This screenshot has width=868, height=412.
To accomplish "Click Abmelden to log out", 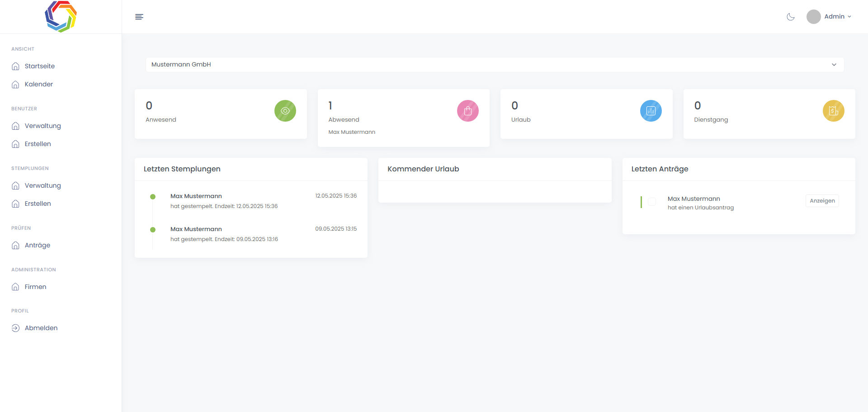I will click(41, 328).
